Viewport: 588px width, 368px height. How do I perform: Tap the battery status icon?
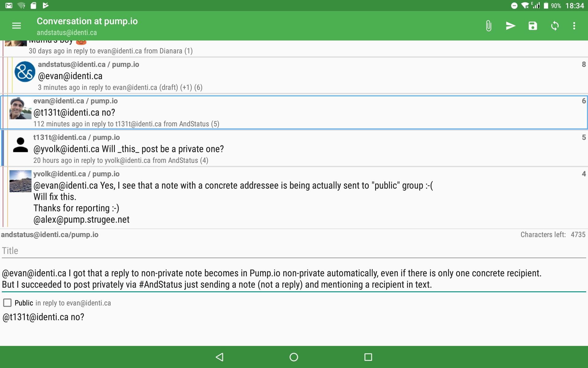(x=546, y=6)
